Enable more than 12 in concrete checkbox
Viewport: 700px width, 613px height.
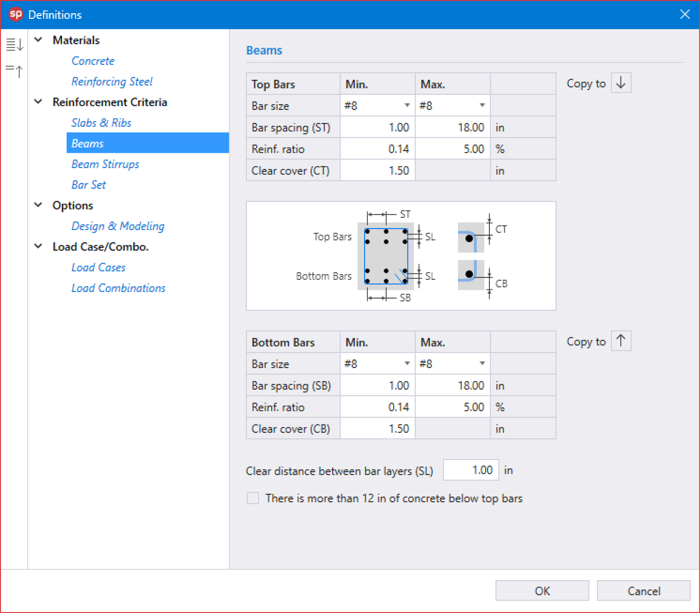coord(253,498)
